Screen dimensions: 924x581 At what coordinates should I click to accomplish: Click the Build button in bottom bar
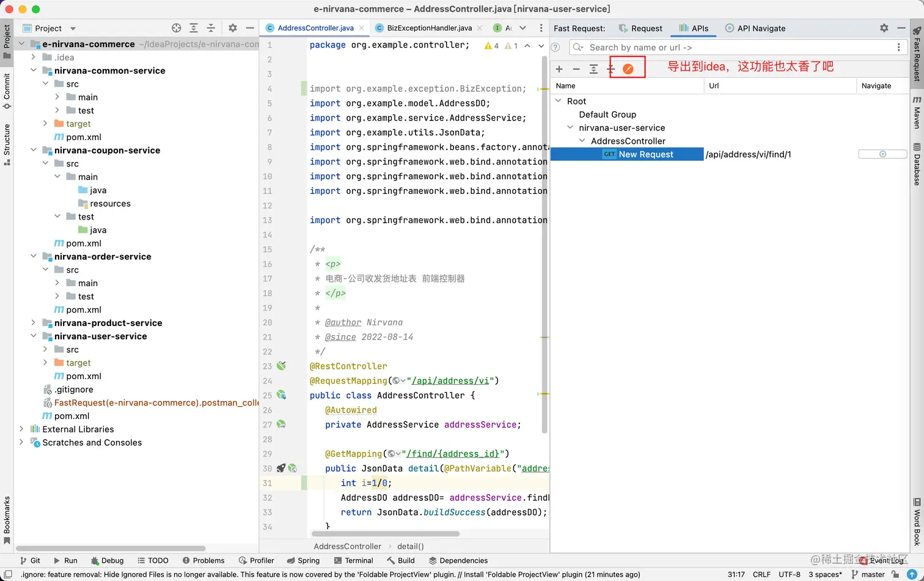(401, 560)
